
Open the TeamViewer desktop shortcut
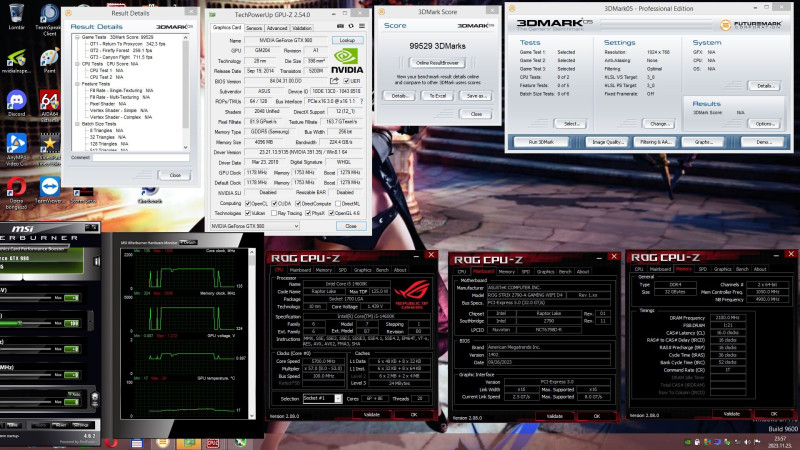click(x=49, y=190)
